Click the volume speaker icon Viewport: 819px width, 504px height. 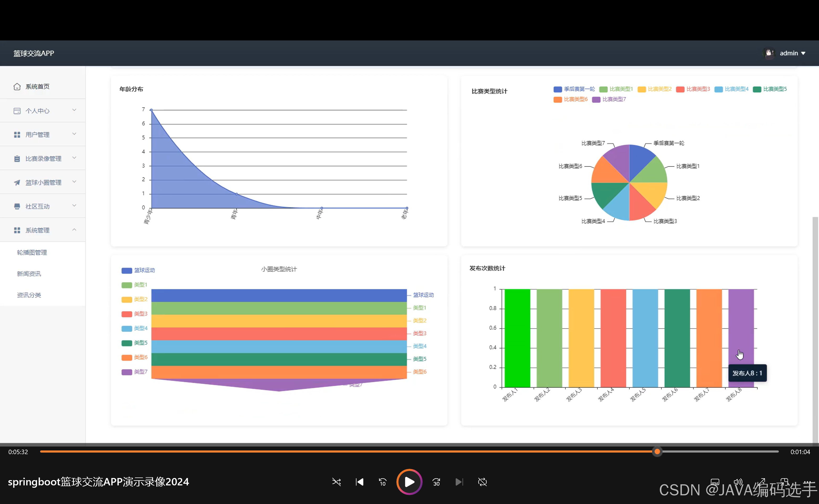[738, 482]
